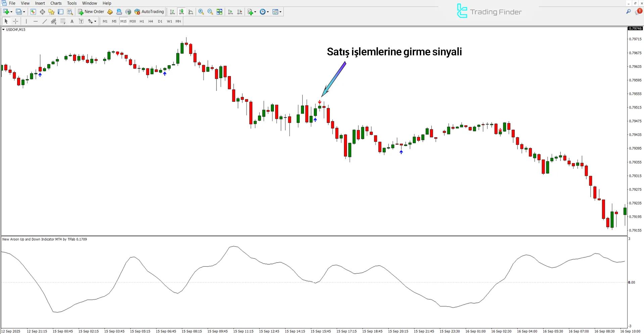The image size is (644, 334).
Task: Open the Charts menu
Action: click(x=56, y=3)
